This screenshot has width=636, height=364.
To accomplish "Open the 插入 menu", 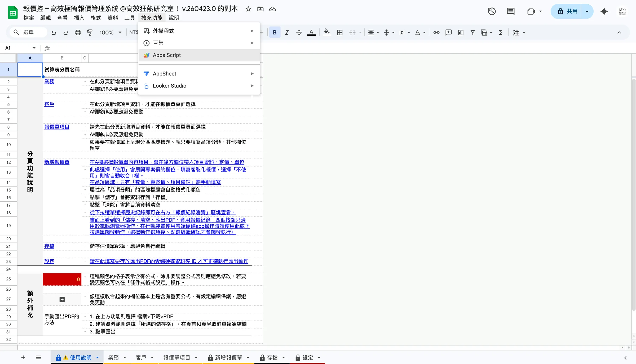I will tap(79, 18).
